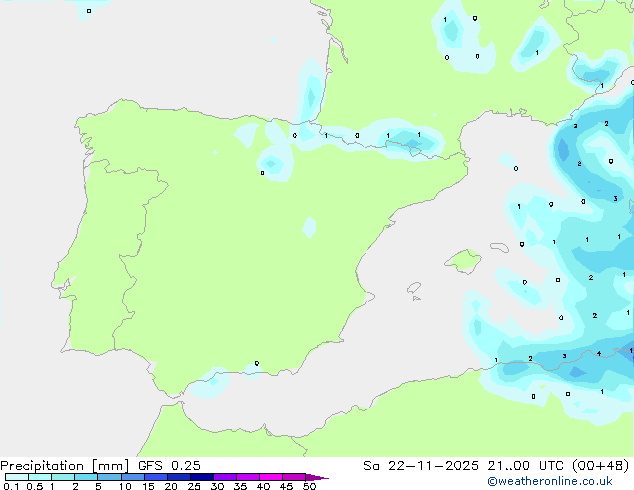
Task: Click the legend value '35'
Action: coord(240,486)
